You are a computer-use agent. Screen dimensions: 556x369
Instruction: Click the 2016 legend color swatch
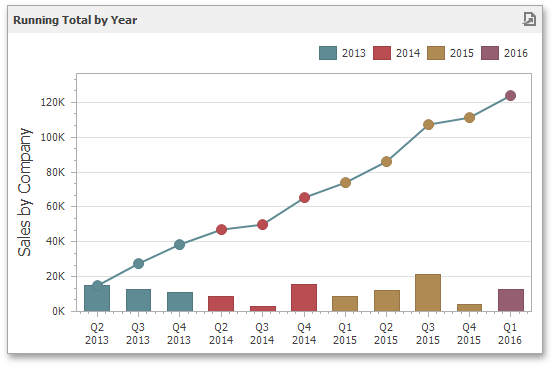[x=490, y=53]
